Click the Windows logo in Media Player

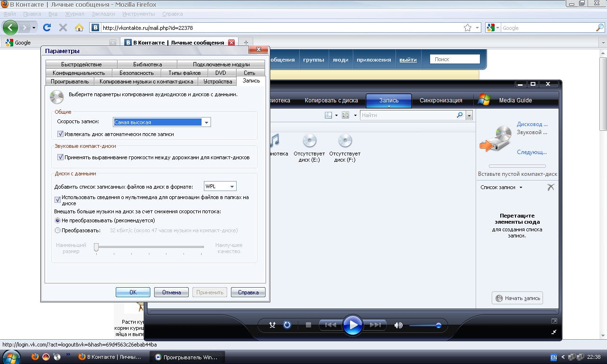tap(484, 100)
